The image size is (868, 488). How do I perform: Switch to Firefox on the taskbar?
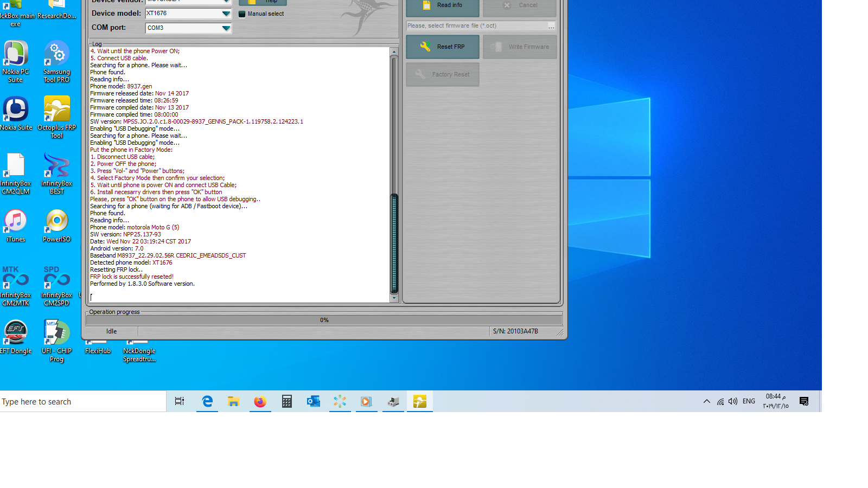pyautogui.click(x=260, y=401)
